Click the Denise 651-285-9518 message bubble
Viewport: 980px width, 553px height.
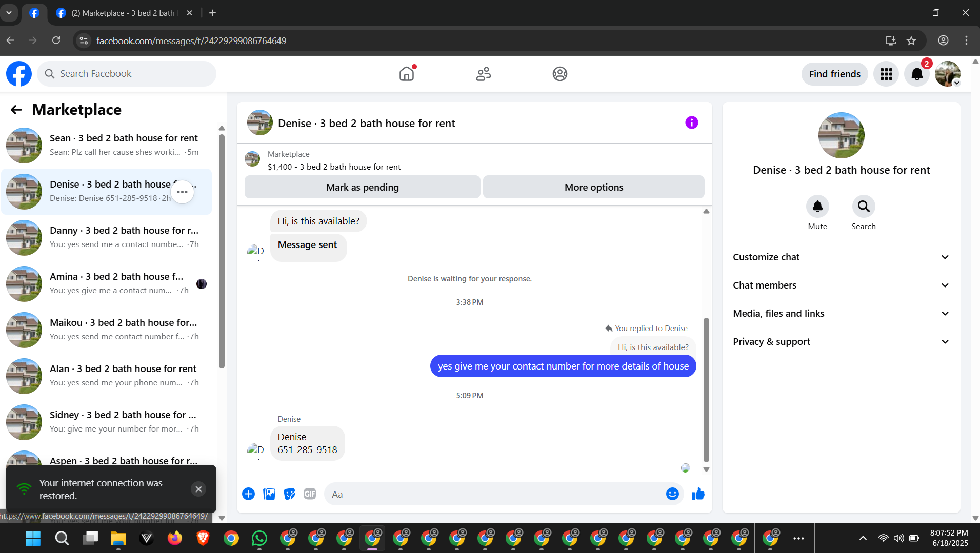click(x=307, y=443)
